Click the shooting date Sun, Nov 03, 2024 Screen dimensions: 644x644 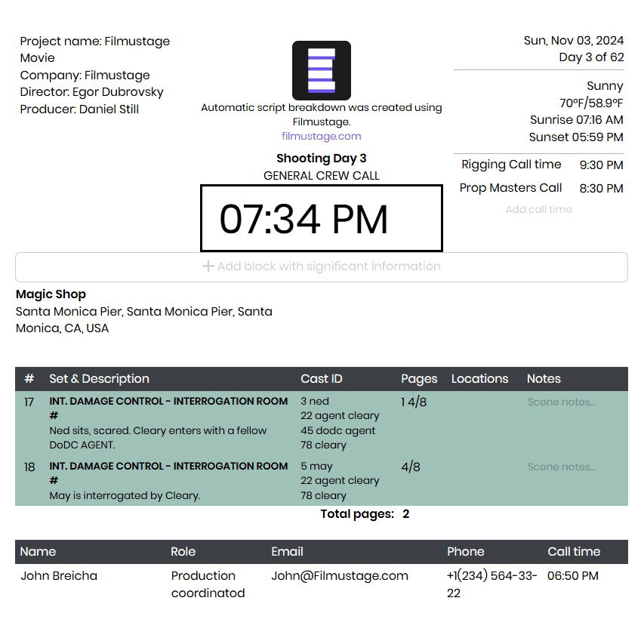574,40
